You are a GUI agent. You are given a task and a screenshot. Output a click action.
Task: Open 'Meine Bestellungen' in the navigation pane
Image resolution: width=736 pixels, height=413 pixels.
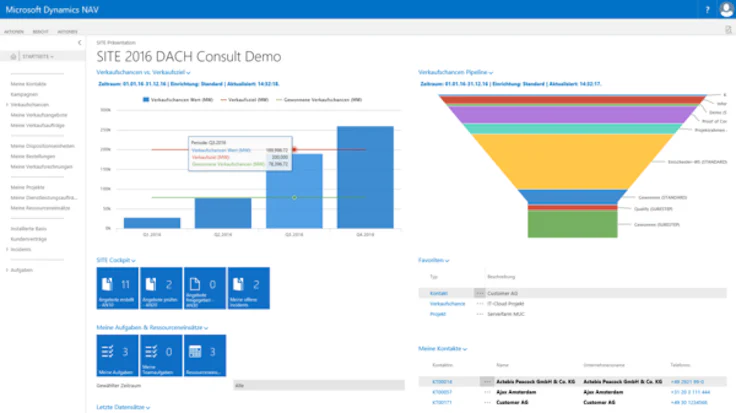[33, 156]
